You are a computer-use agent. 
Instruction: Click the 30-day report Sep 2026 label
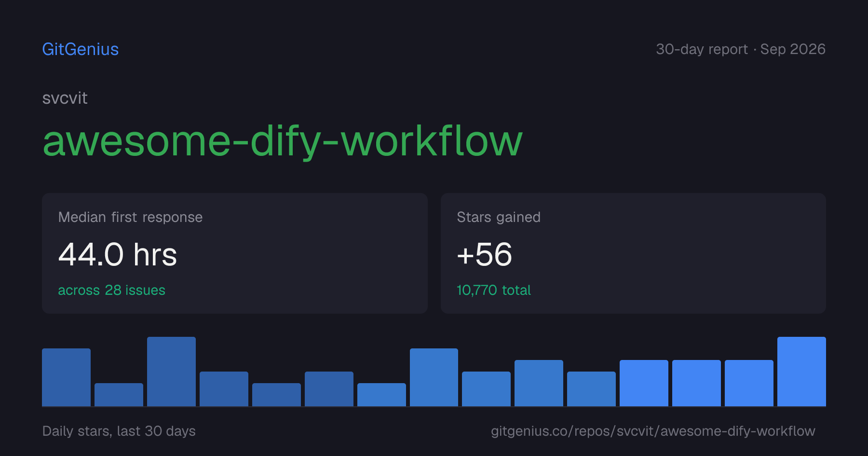pyautogui.click(x=741, y=49)
